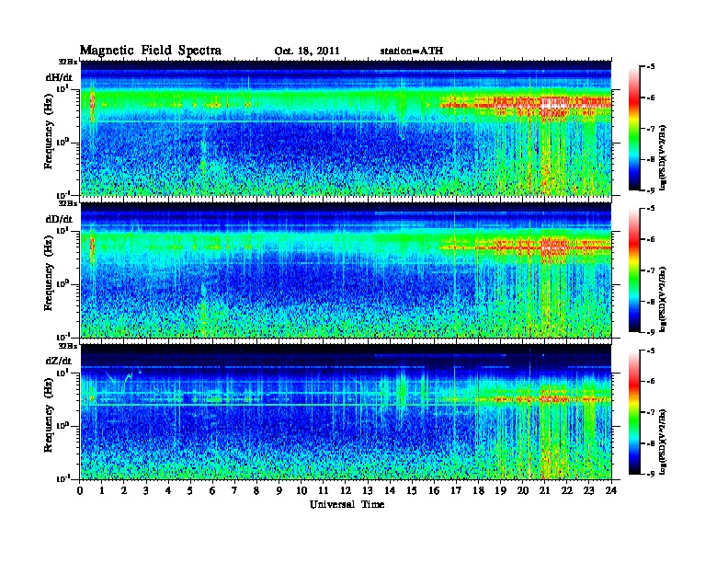
Task: Click the log(PSD) colorbar title beside dH/dt panel
Action: coord(664,157)
